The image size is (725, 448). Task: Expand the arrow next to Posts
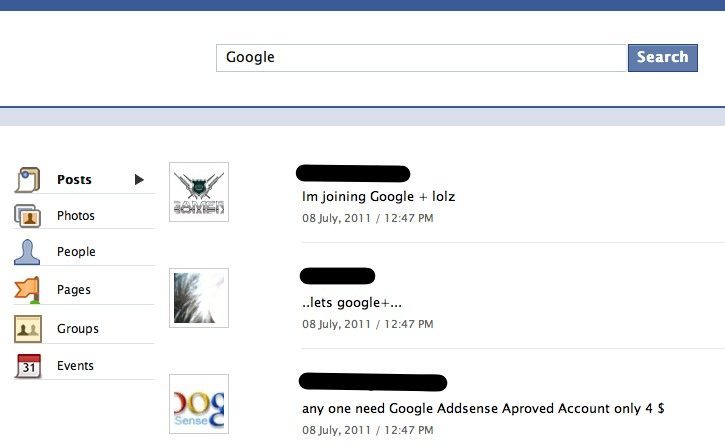pyautogui.click(x=139, y=179)
